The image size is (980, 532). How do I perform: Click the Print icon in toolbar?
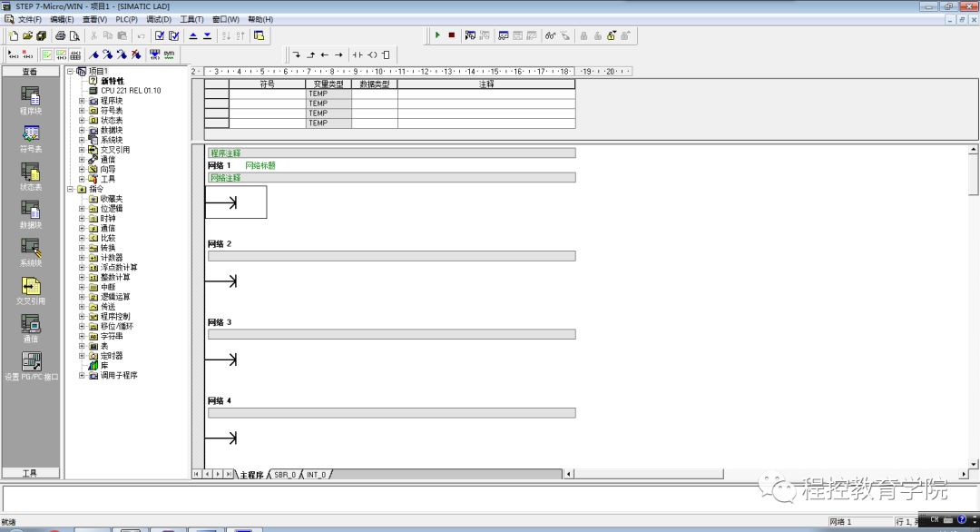61,35
